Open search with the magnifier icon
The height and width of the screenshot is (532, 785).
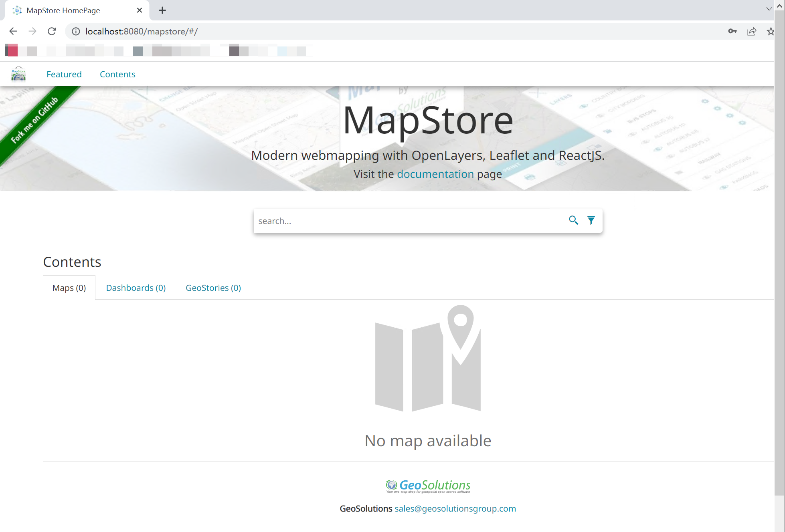tap(573, 220)
